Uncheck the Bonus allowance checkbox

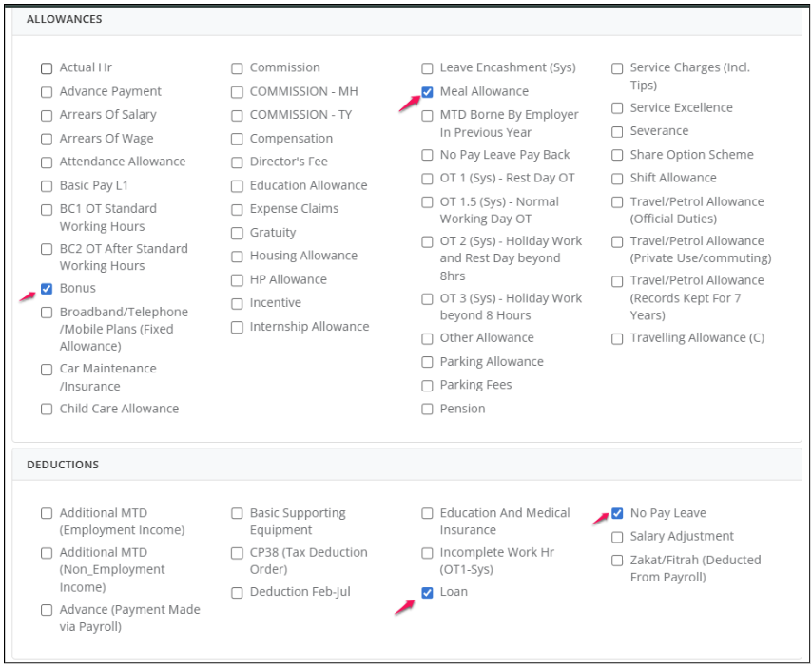point(47,289)
